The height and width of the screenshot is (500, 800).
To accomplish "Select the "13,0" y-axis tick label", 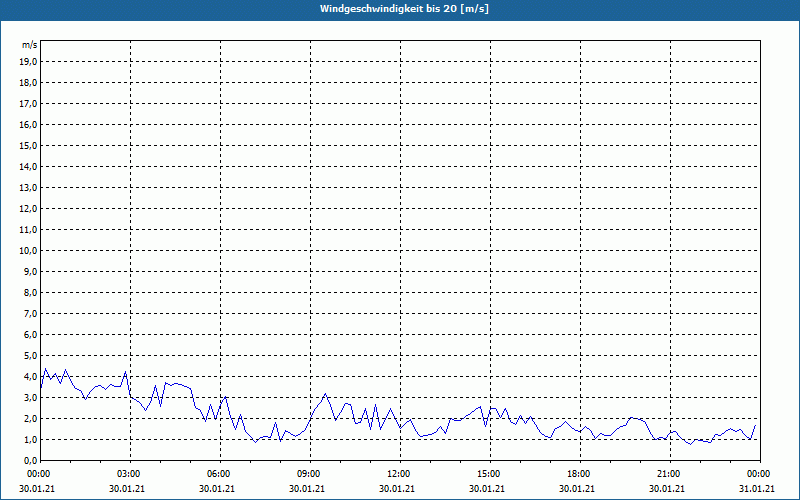I will coord(28,188).
